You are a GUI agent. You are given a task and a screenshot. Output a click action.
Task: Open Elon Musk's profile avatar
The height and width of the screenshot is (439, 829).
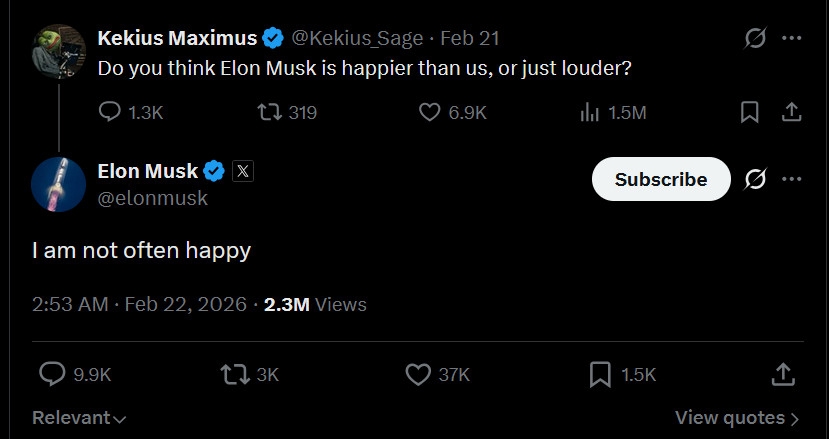[58, 184]
